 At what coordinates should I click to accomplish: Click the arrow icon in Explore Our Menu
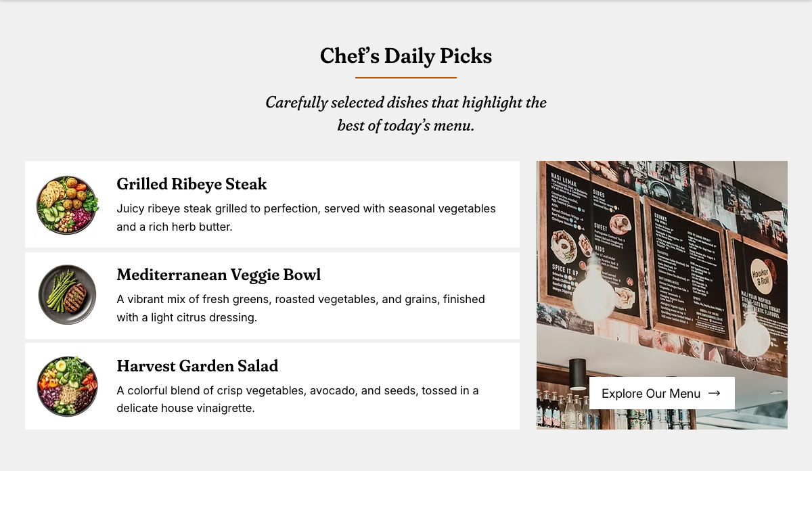click(x=714, y=393)
